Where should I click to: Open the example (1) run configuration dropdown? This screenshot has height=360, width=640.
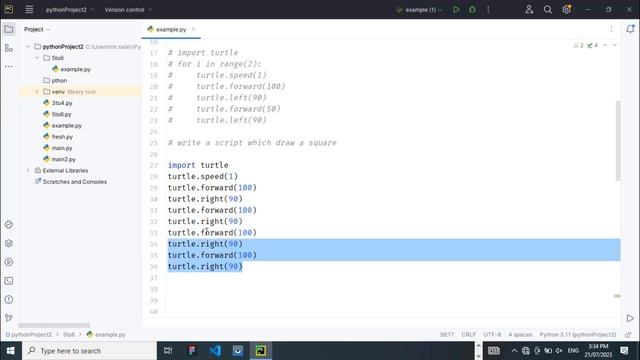pyautogui.click(x=419, y=9)
